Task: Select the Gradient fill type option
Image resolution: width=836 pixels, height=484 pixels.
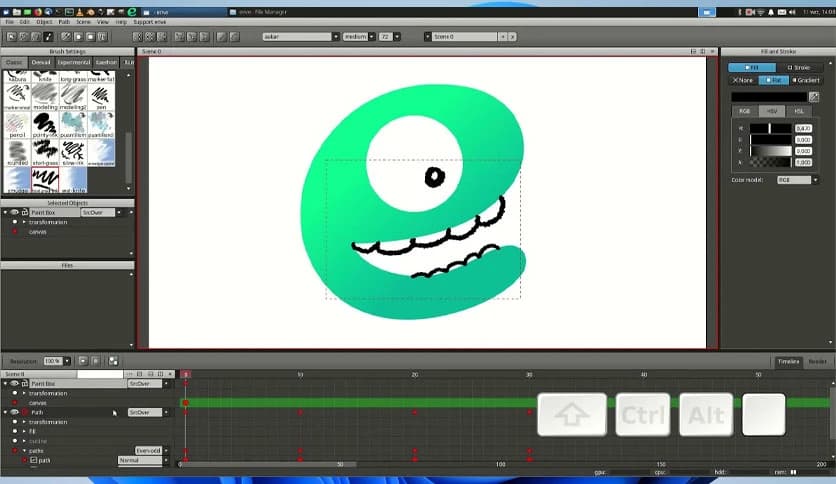Action: click(805, 80)
